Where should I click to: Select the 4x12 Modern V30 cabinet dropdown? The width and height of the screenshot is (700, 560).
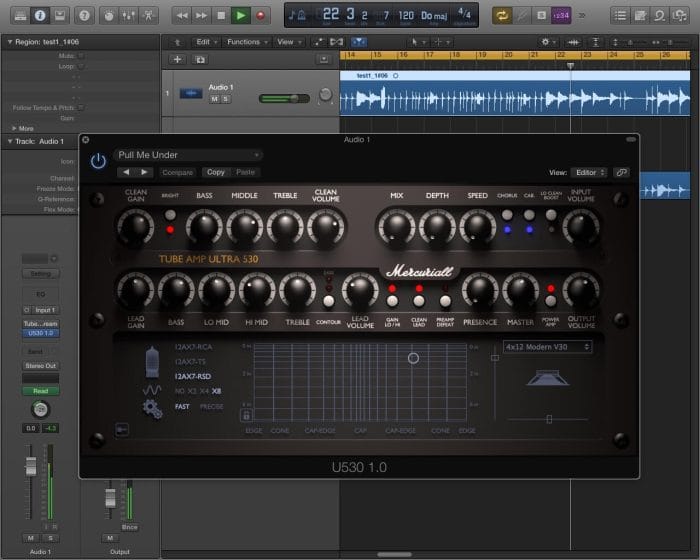(547, 347)
